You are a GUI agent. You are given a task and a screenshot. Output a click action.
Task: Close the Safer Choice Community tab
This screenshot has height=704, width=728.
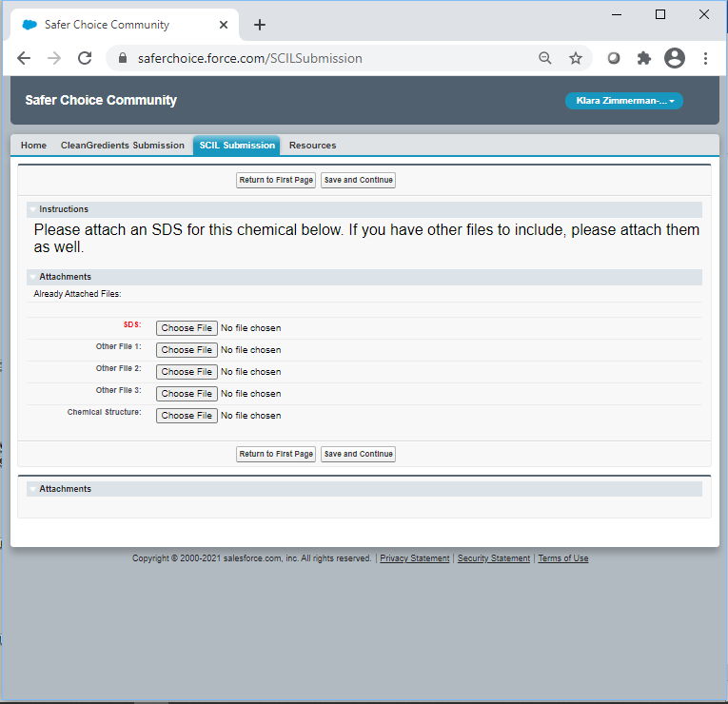tap(223, 25)
